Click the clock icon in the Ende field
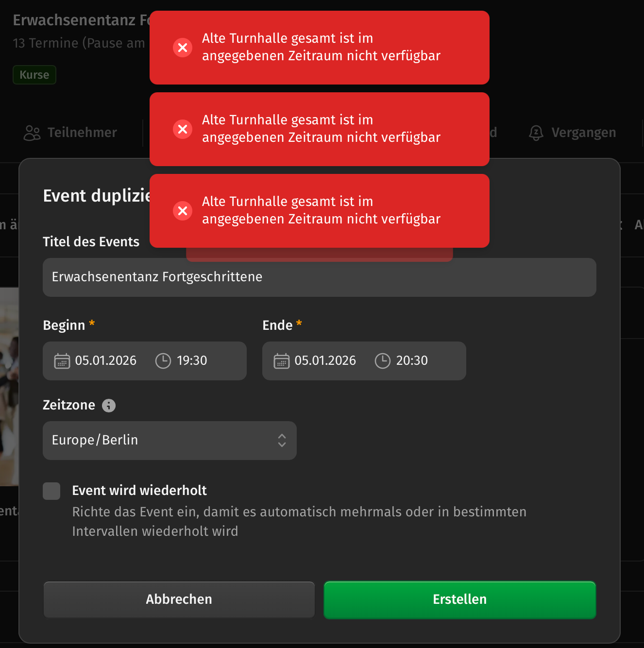Viewport: 644px width, 648px height. (383, 361)
